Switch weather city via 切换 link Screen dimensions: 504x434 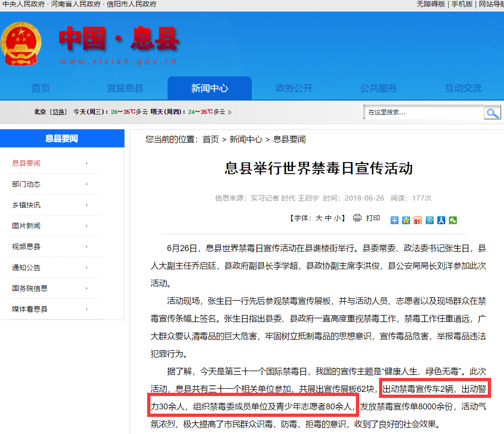[x=58, y=112]
